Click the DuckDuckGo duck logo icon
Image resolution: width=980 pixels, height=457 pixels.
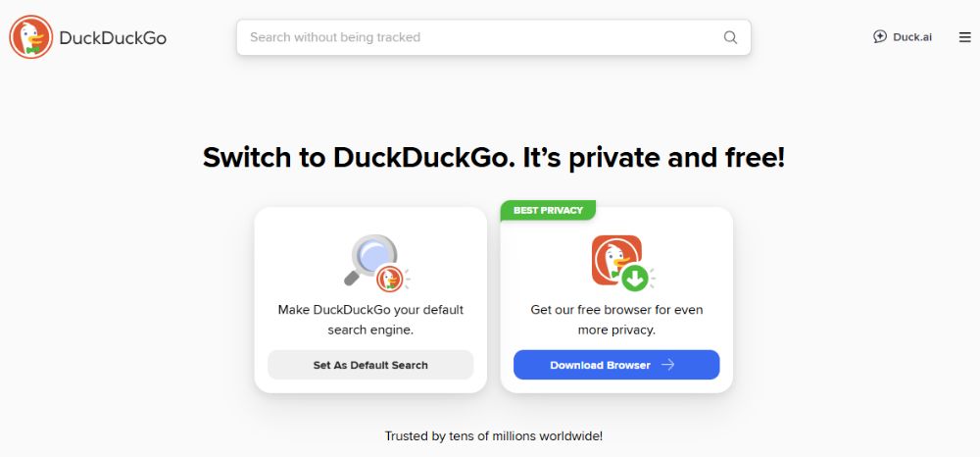coord(31,38)
